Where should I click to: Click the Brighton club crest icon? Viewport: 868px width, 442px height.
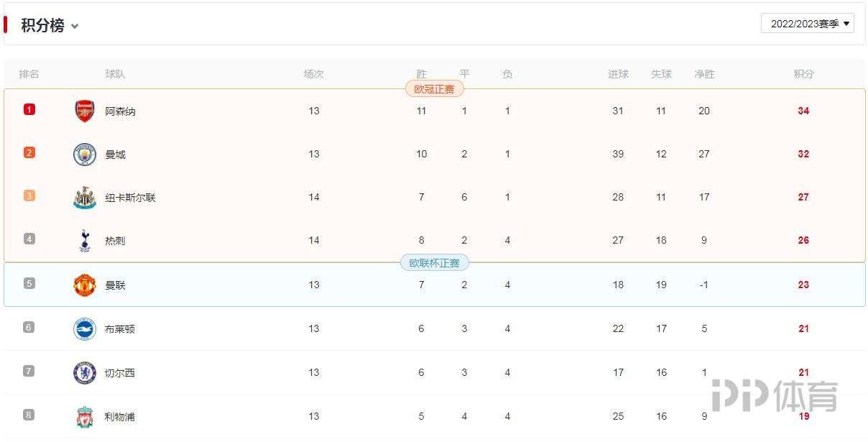[85, 328]
